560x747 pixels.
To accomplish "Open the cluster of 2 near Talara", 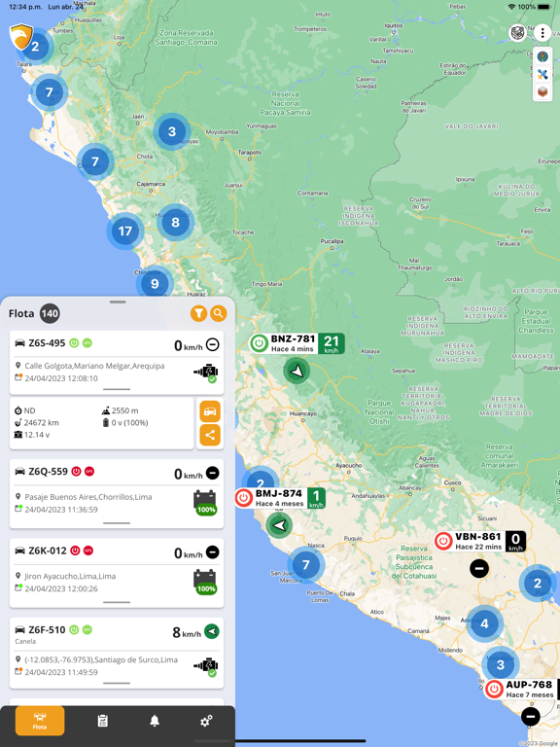I will [35, 47].
